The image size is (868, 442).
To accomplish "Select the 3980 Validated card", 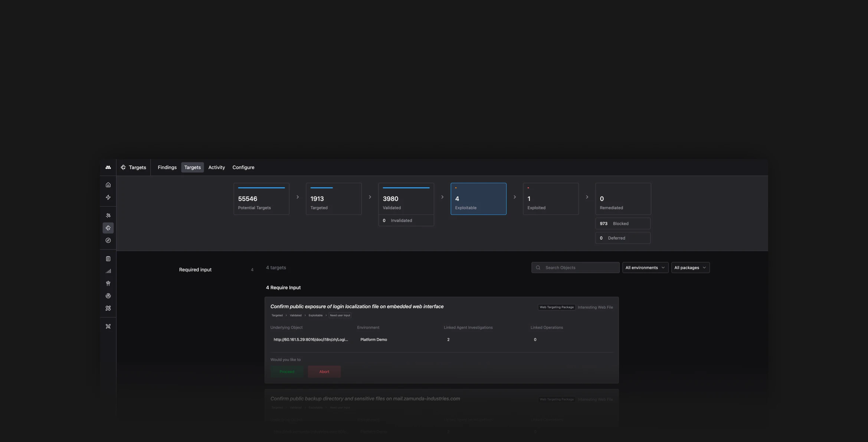I will (406, 199).
